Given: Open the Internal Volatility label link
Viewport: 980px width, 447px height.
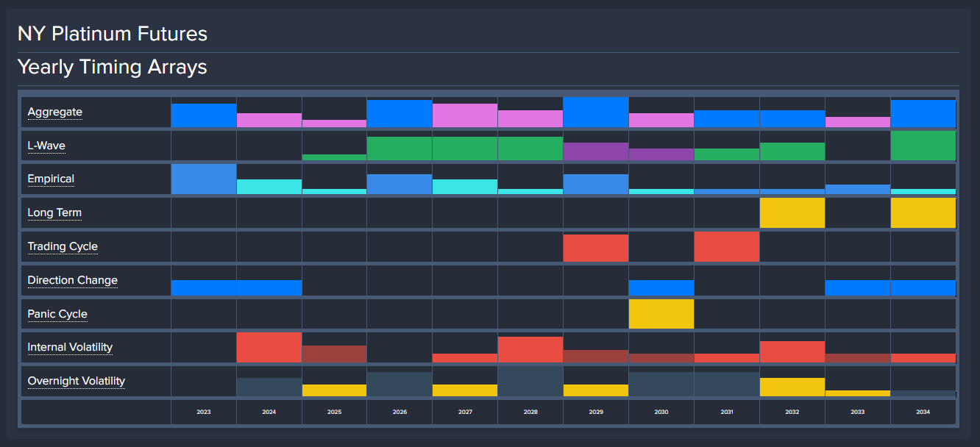Looking at the screenshot, I should click(70, 347).
